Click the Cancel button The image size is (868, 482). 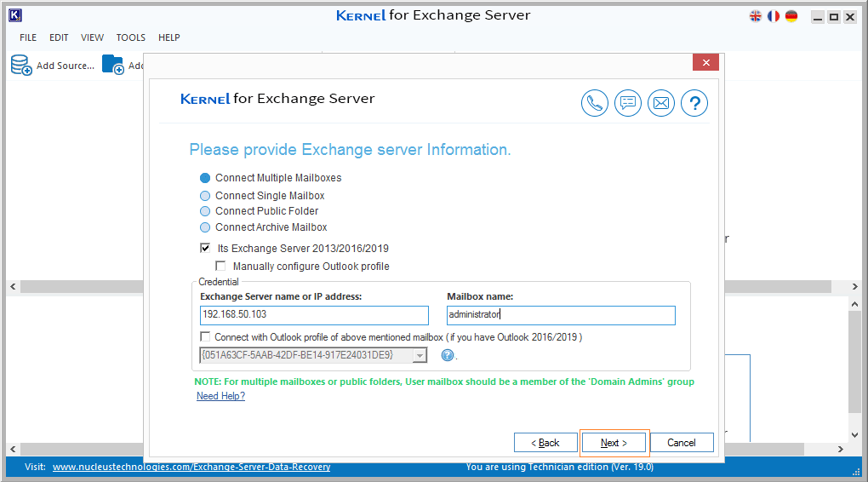[x=682, y=443]
